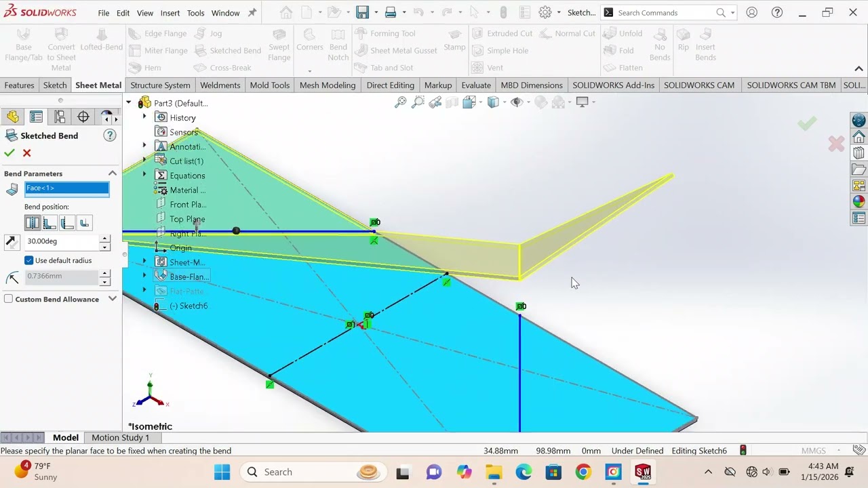This screenshot has width=868, height=488.
Task: Click the taskbar Search box
Action: coord(313,472)
